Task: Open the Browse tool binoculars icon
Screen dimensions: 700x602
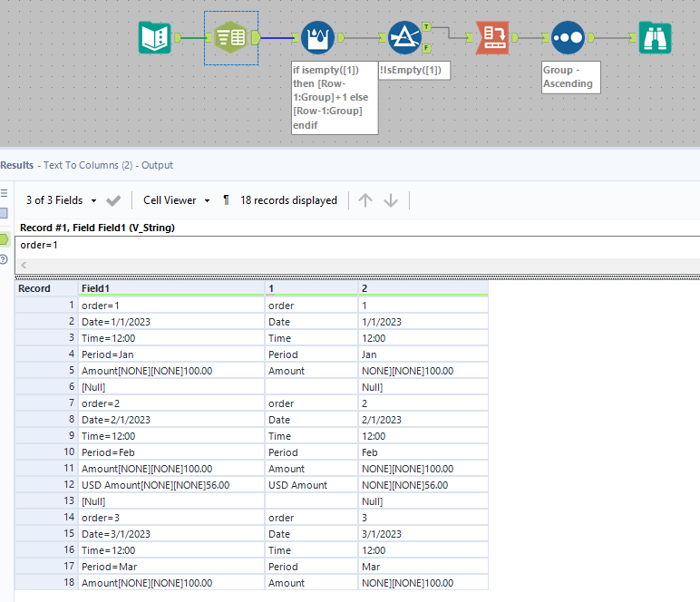Action: coord(655,37)
